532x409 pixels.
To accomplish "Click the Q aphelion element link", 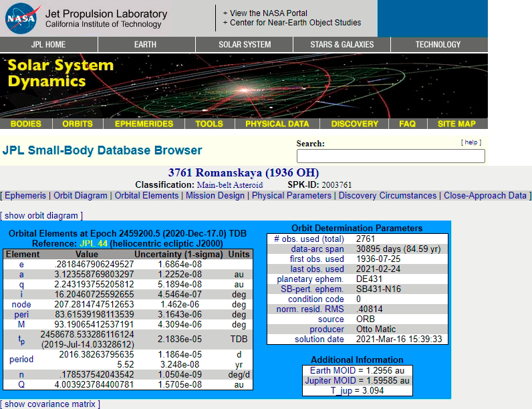I will (x=21, y=384).
